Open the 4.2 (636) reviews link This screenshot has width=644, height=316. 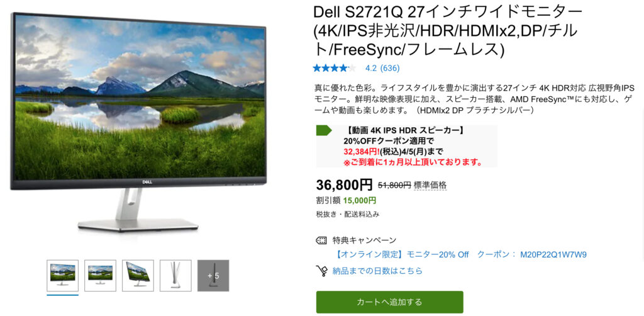coord(382,68)
